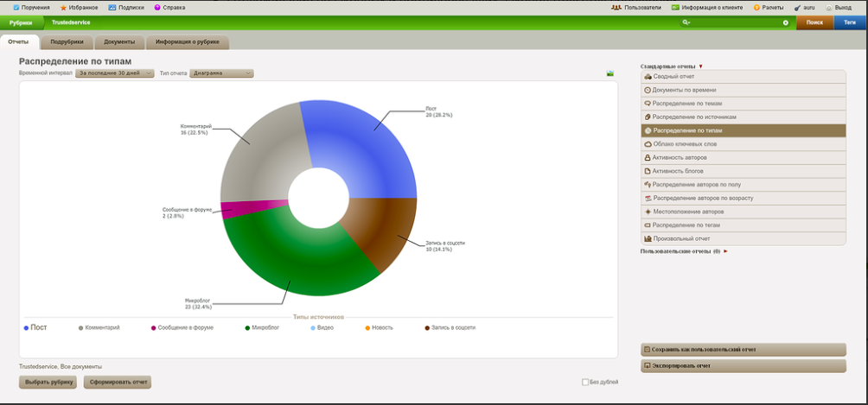Switch to the Отчеты tab
The image size is (868, 405).
pyautogui.click(x=19, y=42)
